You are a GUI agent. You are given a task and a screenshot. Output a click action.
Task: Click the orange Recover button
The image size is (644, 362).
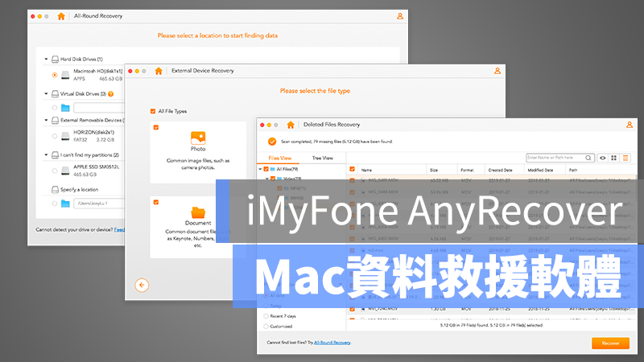tap(610, 343)
